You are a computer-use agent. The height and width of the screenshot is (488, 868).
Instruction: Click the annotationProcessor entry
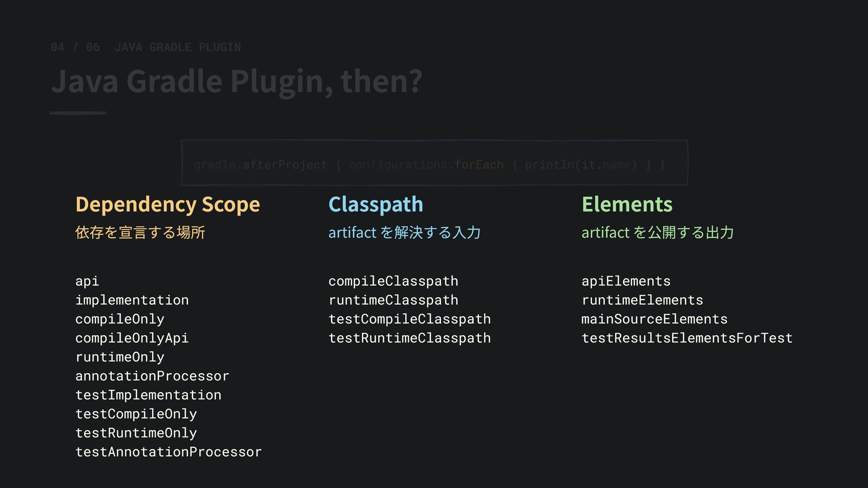[152, 376]
